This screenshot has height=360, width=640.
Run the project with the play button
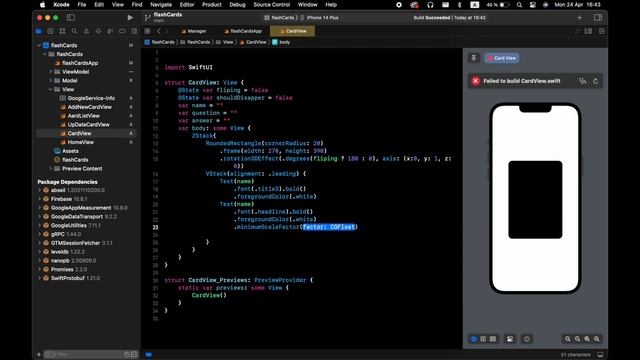click(130, 18)
